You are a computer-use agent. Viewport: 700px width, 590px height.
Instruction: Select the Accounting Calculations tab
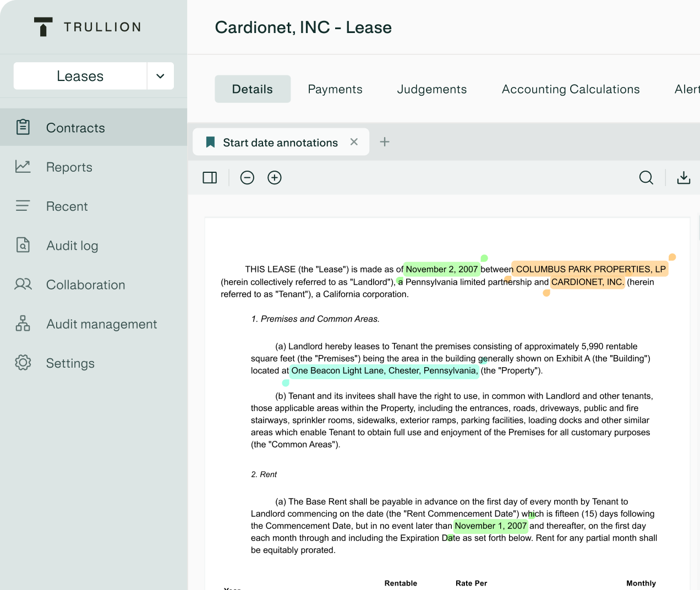(x=570, y=89)
